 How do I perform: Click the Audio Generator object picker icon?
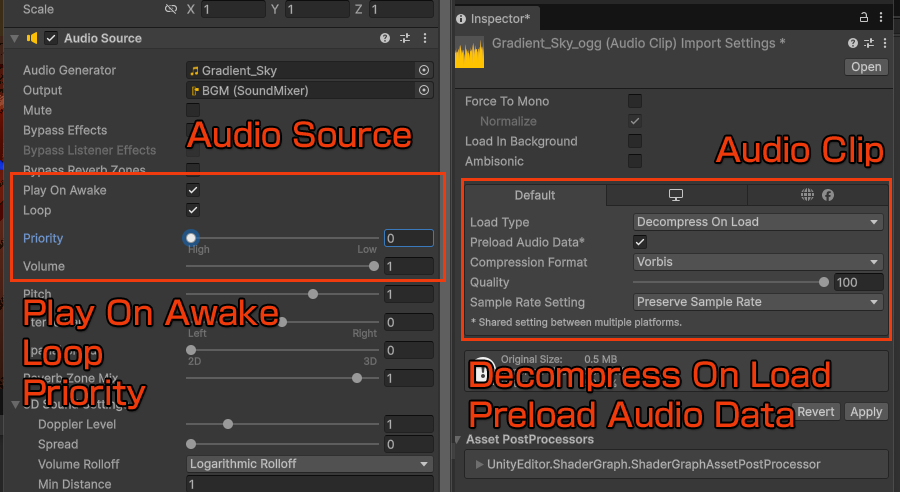pos(424,71)
